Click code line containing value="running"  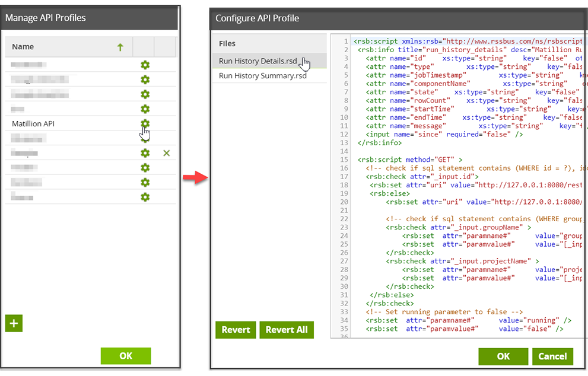tap(468, 320)
